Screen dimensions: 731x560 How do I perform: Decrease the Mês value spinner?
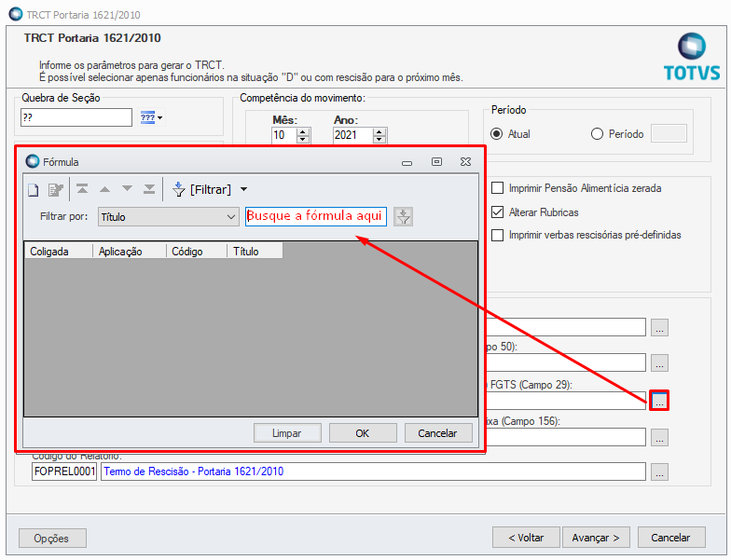pyautogui.click(x=304, y=140)
